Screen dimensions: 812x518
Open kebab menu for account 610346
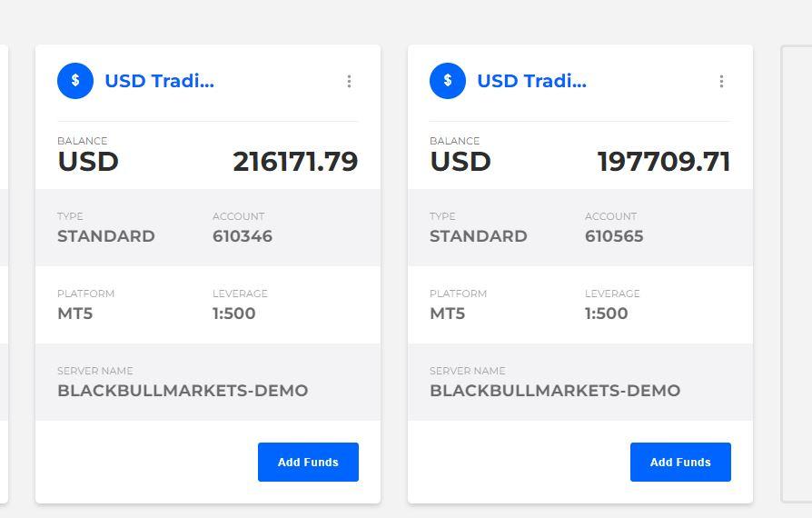click(349, 81)
